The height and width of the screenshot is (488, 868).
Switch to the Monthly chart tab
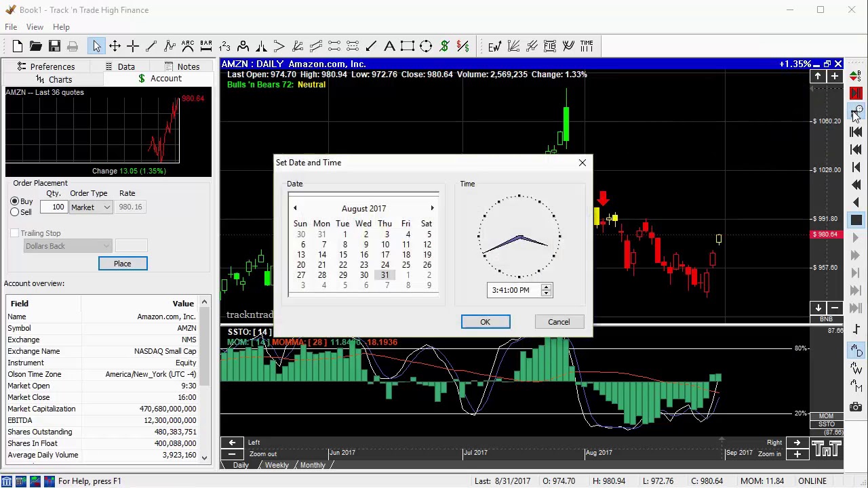(x=313, y=465)
